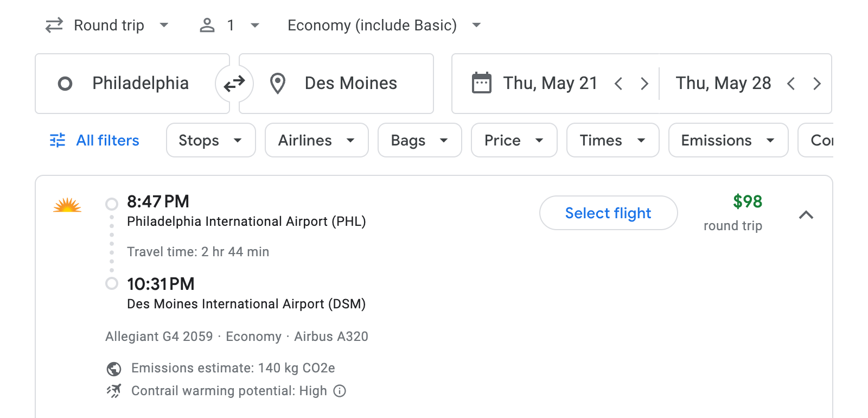The height and width of the screenshot is (418, 868).
Task: Click the emissions estimate globe icon
Action: pos(113,368)
